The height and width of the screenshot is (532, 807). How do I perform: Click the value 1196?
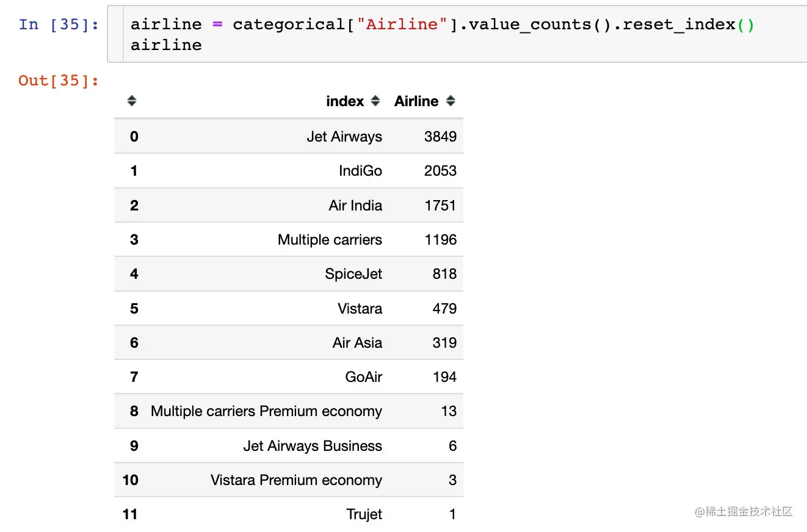point(440,240)
